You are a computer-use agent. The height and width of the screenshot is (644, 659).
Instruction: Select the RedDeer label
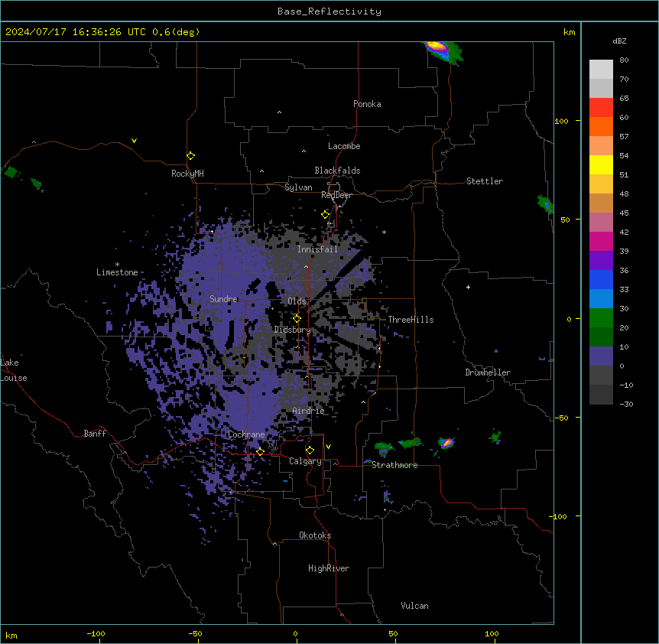(x=336, y=195)
